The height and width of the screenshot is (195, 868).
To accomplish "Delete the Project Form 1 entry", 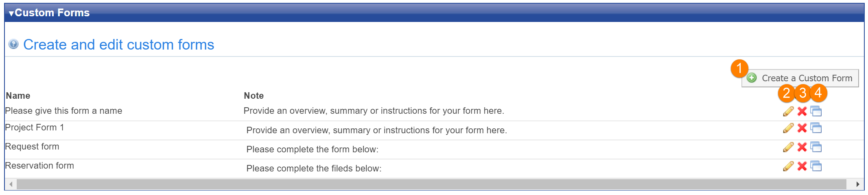I will click(x=802, y=128).
